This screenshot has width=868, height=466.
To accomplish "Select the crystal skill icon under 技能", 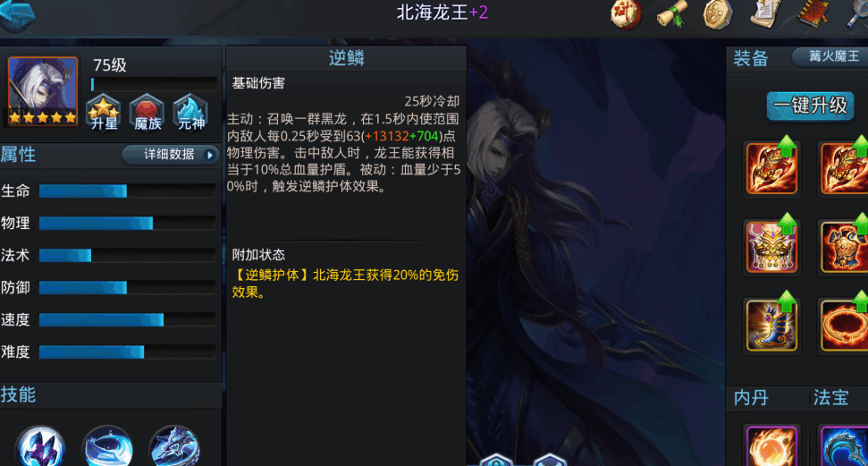I will pos(40,446).
